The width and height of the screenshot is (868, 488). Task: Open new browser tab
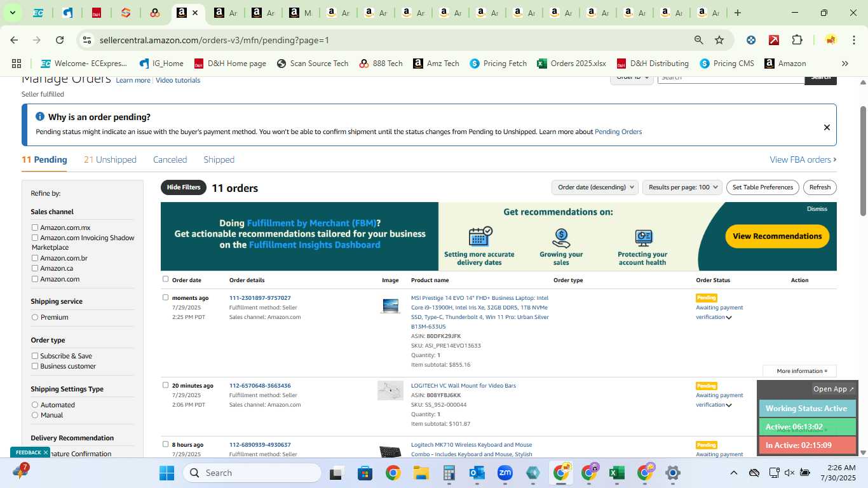tap(738, 13)
